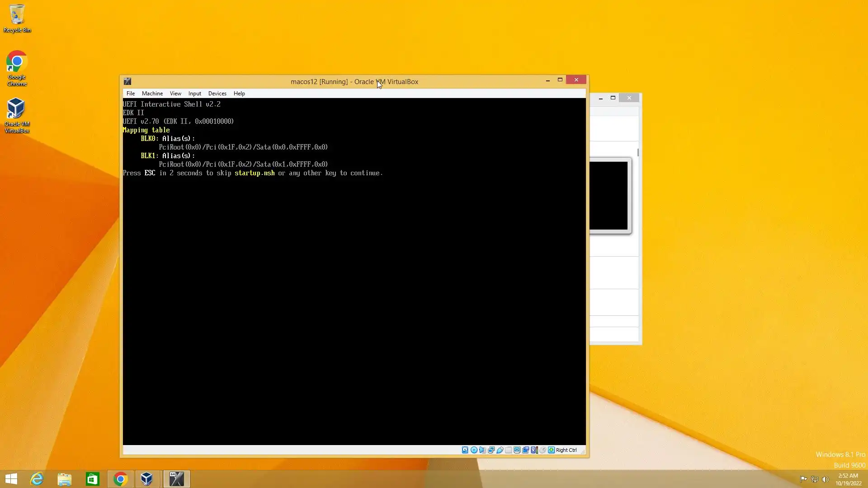This screenshot has width=868, height=488.
Task: Click the display settings status icon
Action: (517, 450)
